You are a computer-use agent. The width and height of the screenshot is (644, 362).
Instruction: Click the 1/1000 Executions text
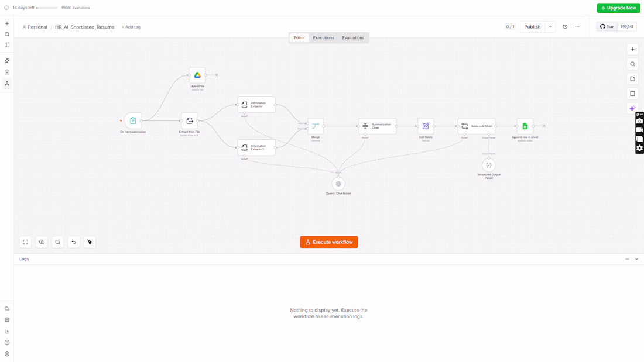76,8
